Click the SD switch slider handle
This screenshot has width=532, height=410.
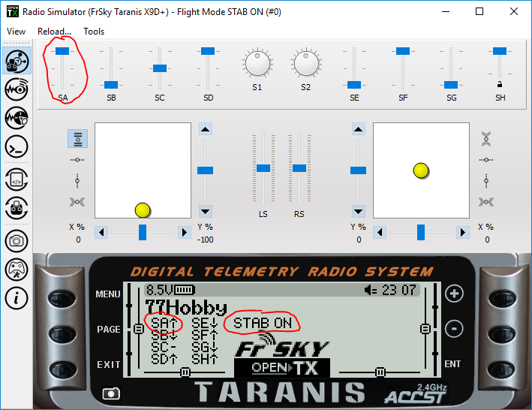coord(208,51)
